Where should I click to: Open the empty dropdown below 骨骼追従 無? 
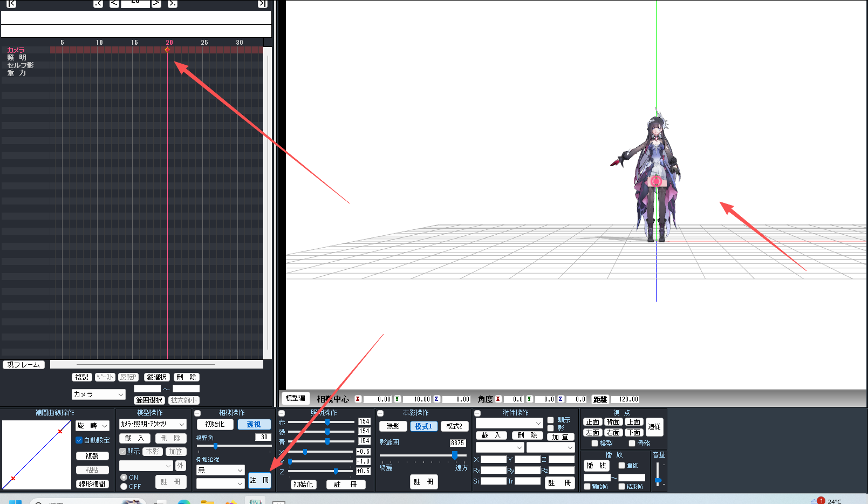(x=220, y=484)
